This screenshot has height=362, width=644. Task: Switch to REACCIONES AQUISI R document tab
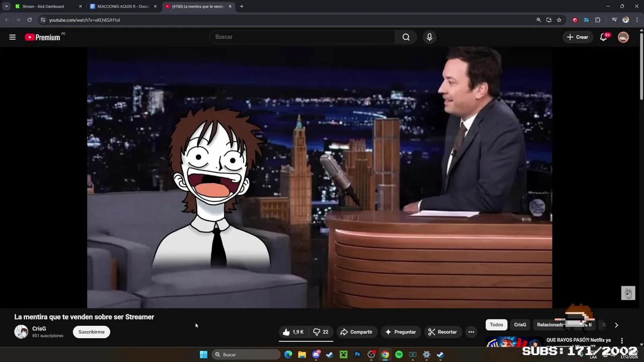point(123,7)
